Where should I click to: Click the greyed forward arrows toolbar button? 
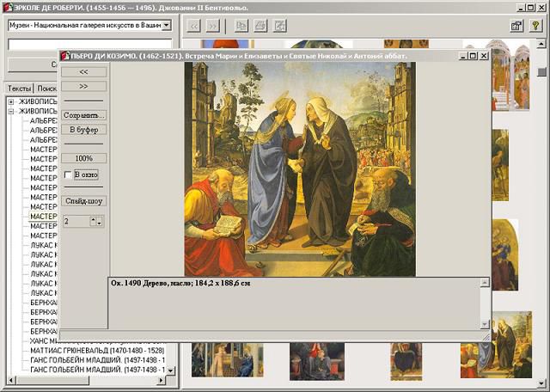213,26
